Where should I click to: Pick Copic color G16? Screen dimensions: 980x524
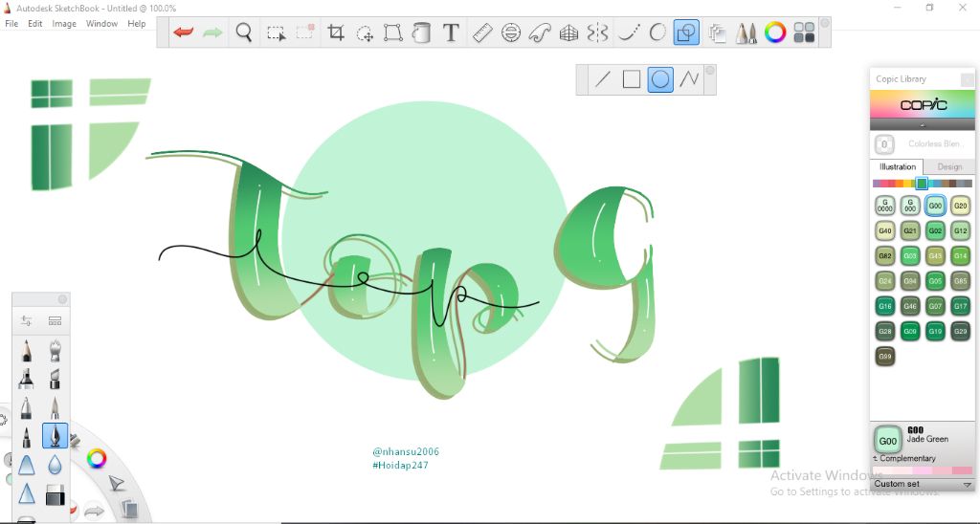[885, 306]
